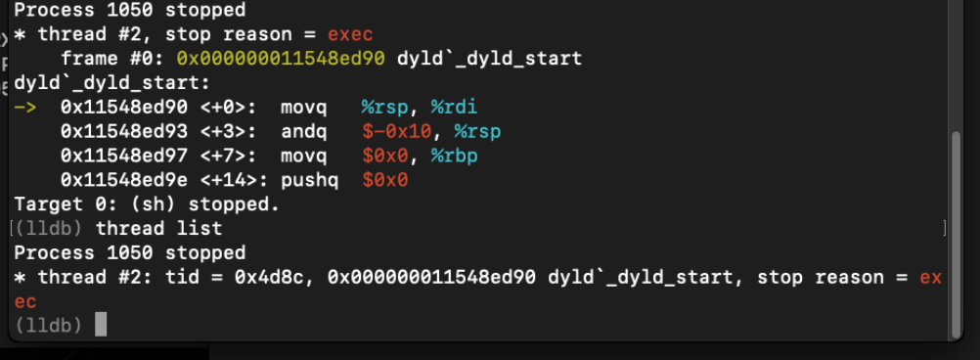Click the right bracket mark at the thread list line end

click(x=944, y=228)
